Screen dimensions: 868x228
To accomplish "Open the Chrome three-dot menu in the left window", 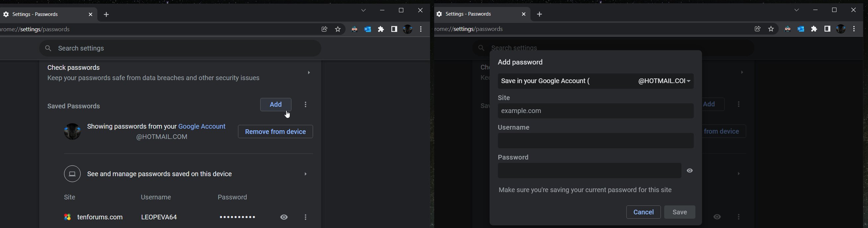I will pyautogui.click(x=421, y=29).
